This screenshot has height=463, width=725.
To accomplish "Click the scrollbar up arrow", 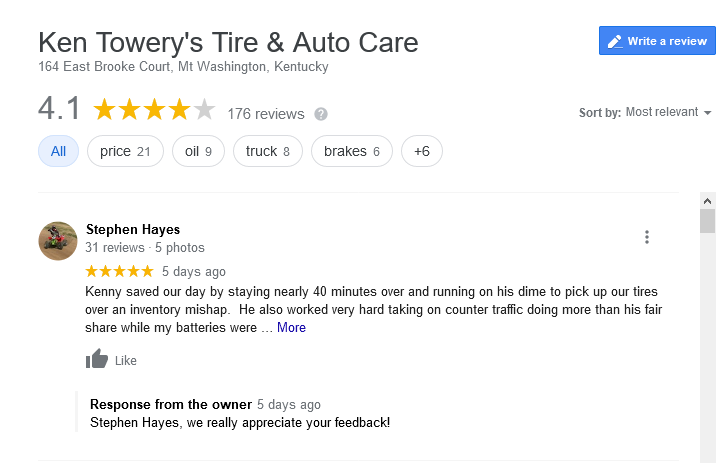I will coord(707,200).
